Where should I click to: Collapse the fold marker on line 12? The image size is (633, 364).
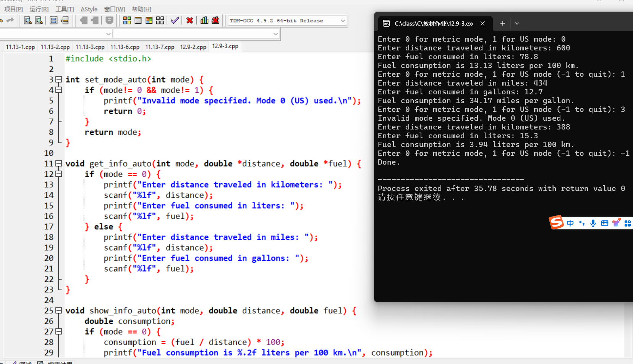(x=58, y=174)
